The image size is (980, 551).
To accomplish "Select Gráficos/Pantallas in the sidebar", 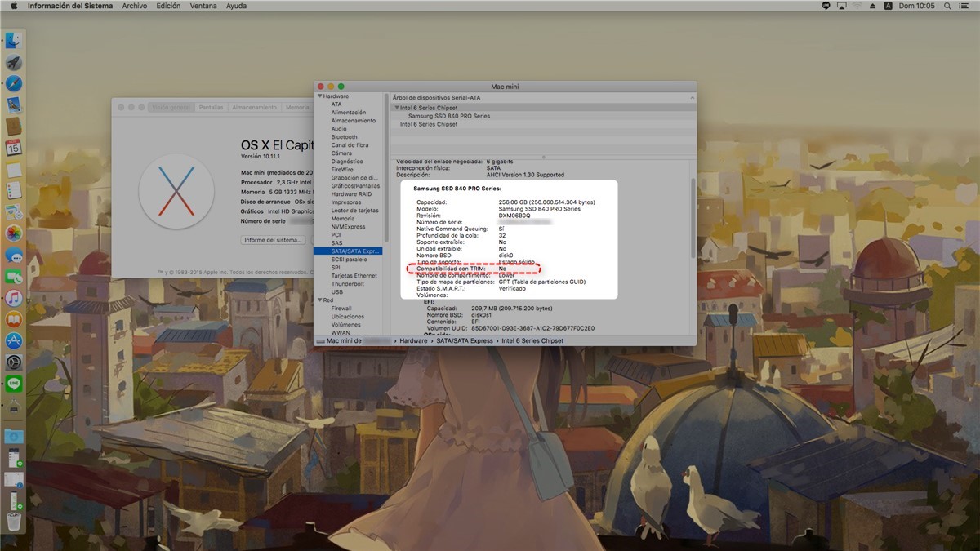I will point(355,186).
